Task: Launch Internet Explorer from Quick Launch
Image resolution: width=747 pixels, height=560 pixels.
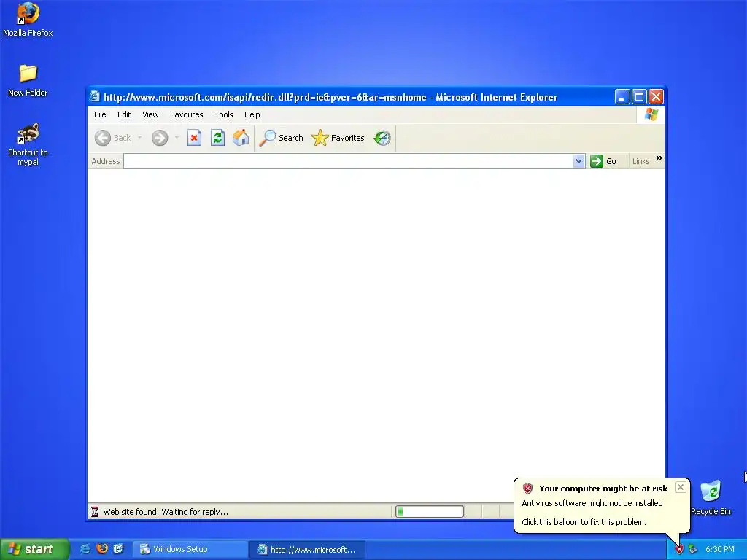Action: (85, 549)
